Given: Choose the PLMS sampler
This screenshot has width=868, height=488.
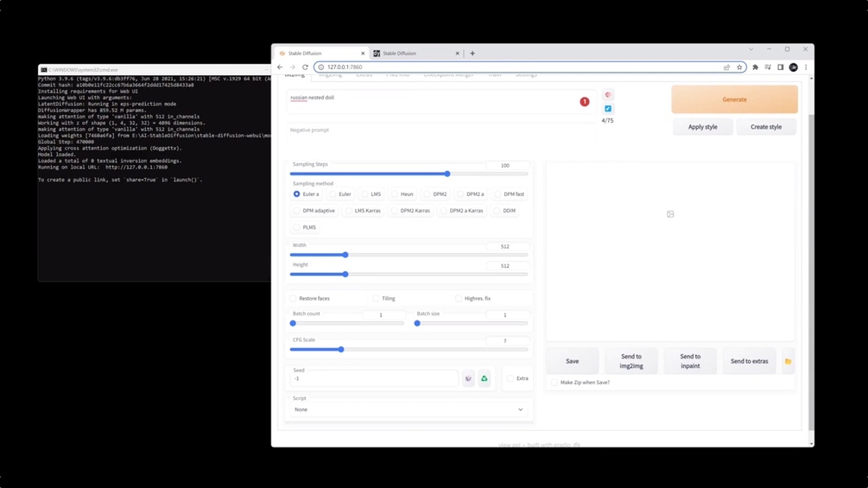Looking at the screenshot, I should 305,227.
